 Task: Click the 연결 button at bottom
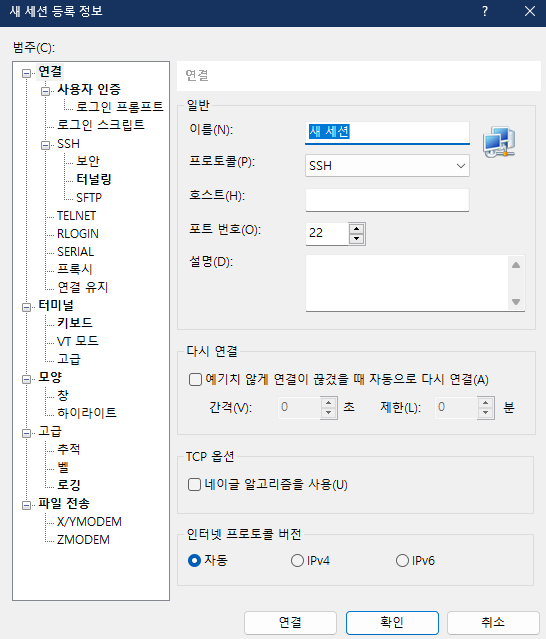click(x=290, y=622)
